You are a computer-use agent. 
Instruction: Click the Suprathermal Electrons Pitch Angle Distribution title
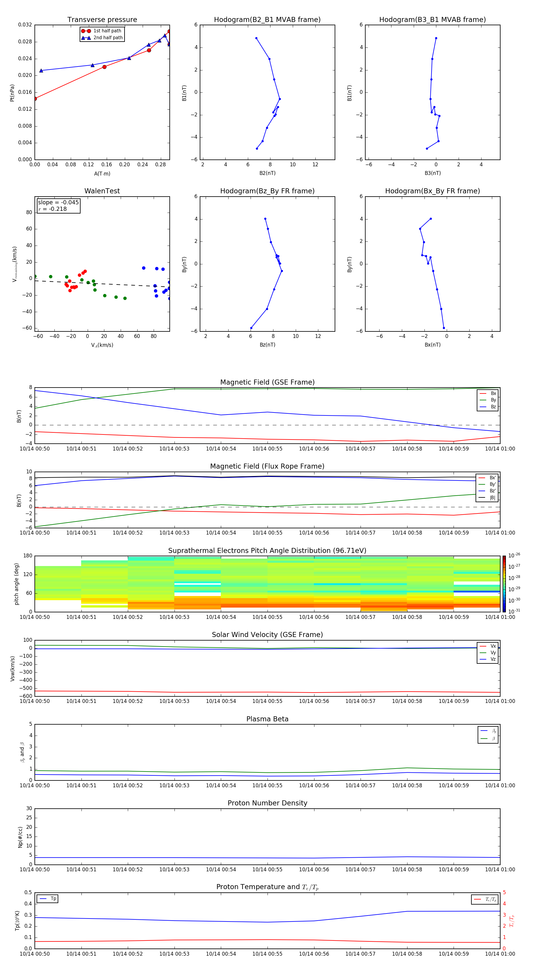click(267, 551)
